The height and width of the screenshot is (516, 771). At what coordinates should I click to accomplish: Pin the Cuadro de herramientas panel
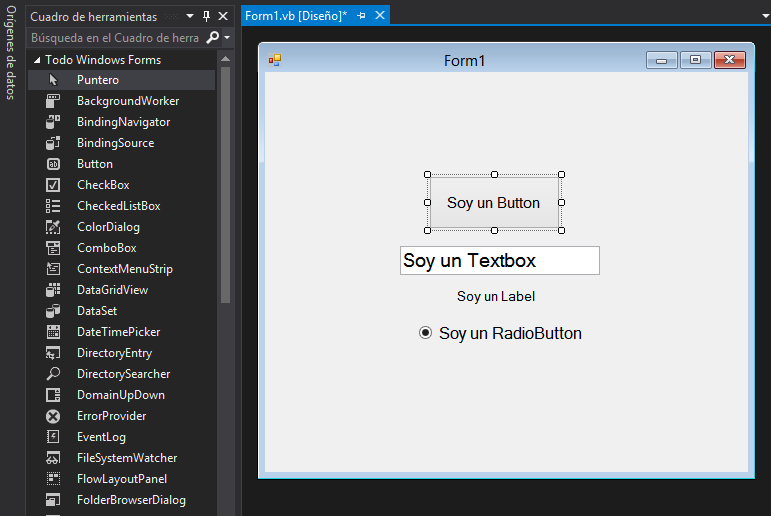click(207, 16)
